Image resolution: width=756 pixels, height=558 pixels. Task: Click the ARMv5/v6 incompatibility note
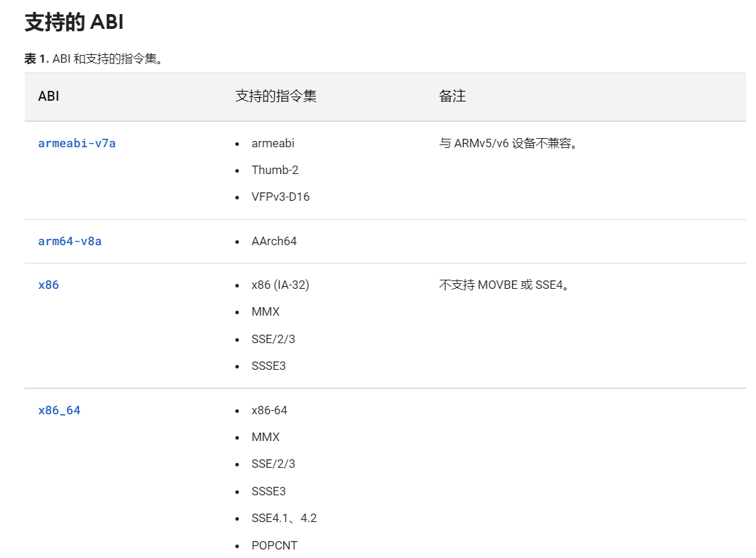pyautogui.click(x=508, y=143)
